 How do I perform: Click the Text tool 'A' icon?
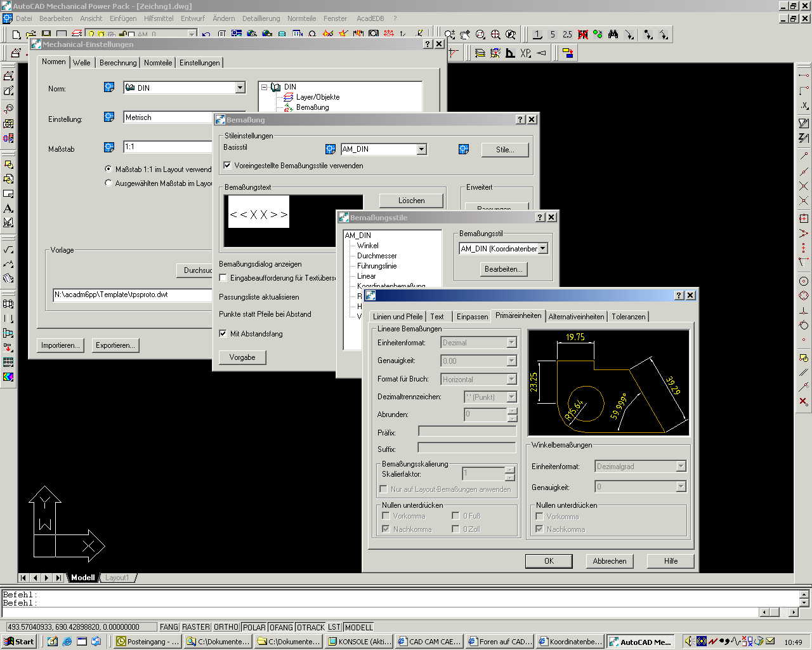tap(8, 208)
